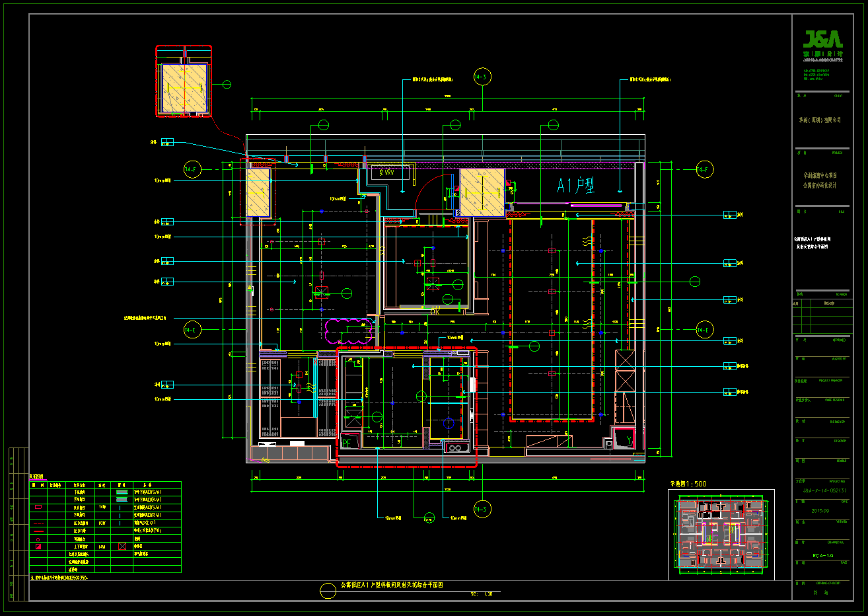Image resolution: width=868 pixels, height=616 pixels.
Task: Select the T4-F grid bubble right of plan
Action: tap(705, 170)
